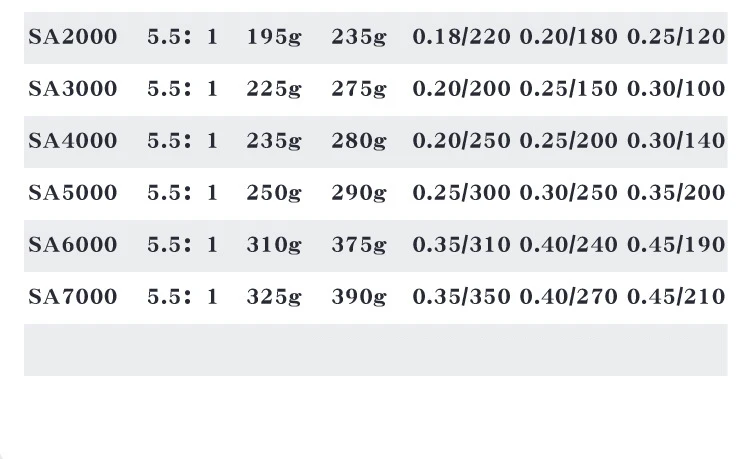Select the 0.25/150 line capacity value
Viewport: 750px width, 459px height.
568,89
